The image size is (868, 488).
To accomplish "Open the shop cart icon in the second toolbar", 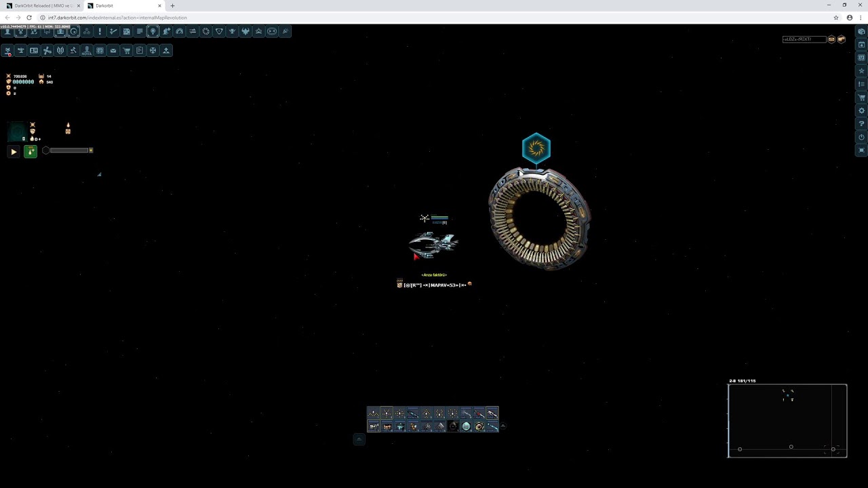I will [x=126, y=50].
